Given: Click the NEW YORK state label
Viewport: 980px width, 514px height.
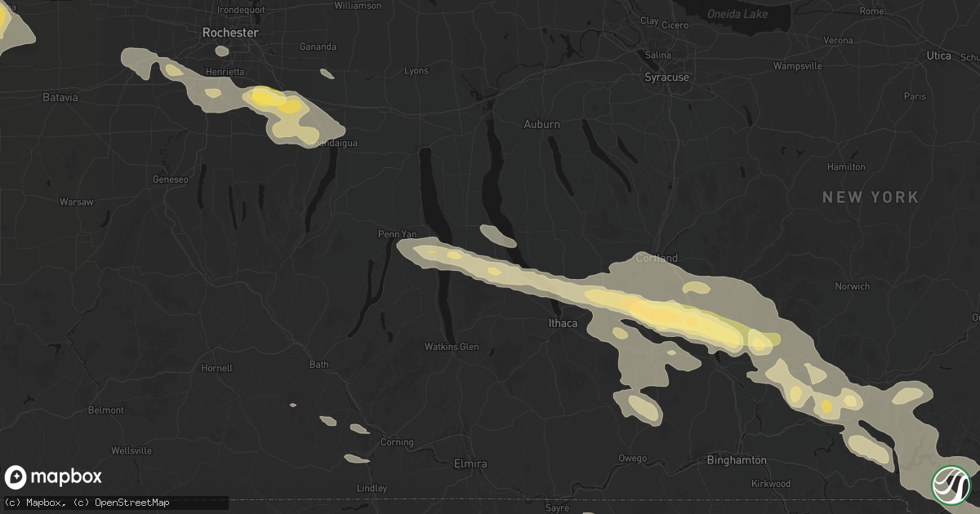Looking at the screenshot, I should point(871,197).
